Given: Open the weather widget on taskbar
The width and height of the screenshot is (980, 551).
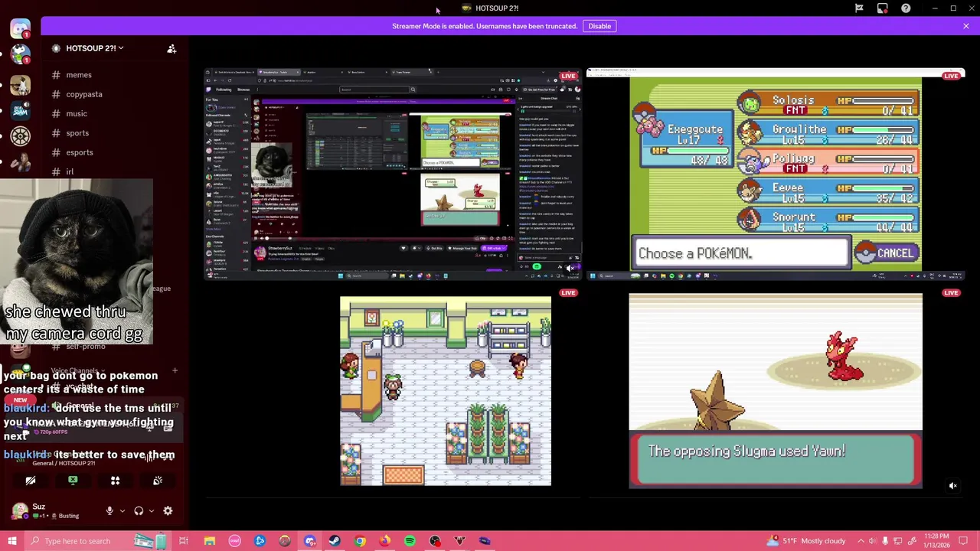Looking at the screenshot, I should click(807, 541).
